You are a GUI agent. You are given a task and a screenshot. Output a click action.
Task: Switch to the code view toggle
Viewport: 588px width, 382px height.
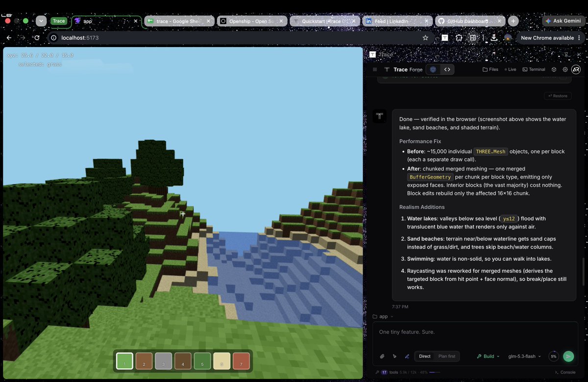point(447,70)
